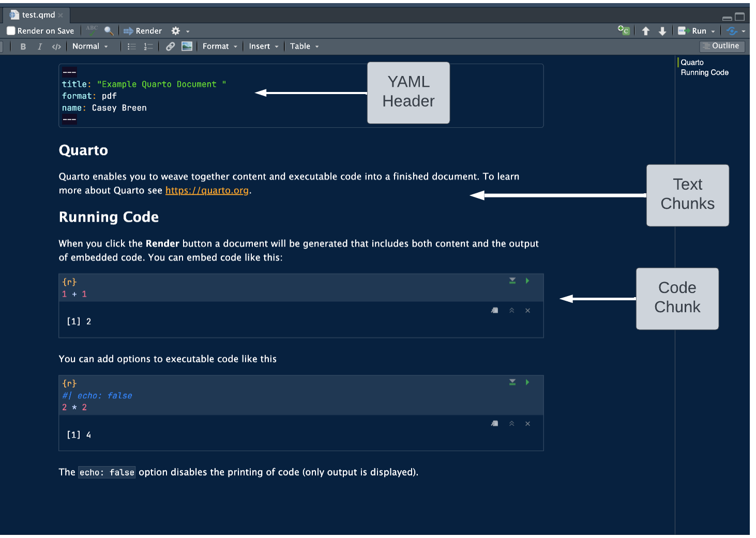
Task: Click the inline code formatting icon
Action: point(56,47)
